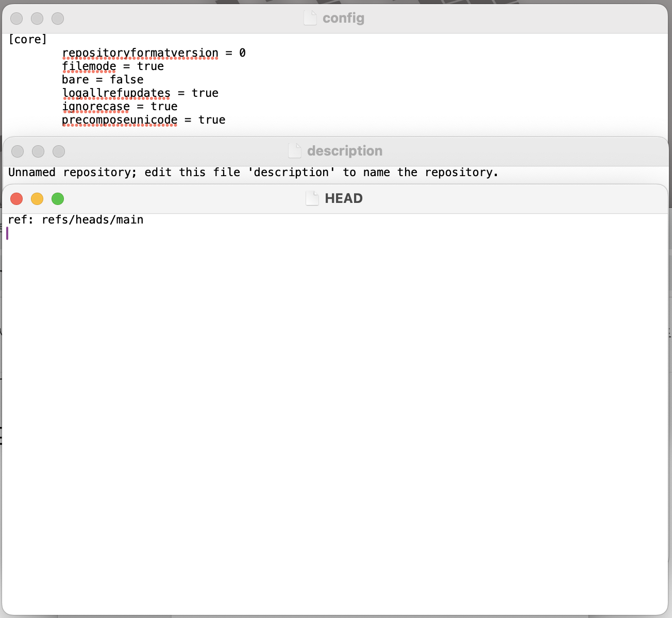Click the document icon next to the description title
This screenshot has width=672, height=618.
point(294,151)
